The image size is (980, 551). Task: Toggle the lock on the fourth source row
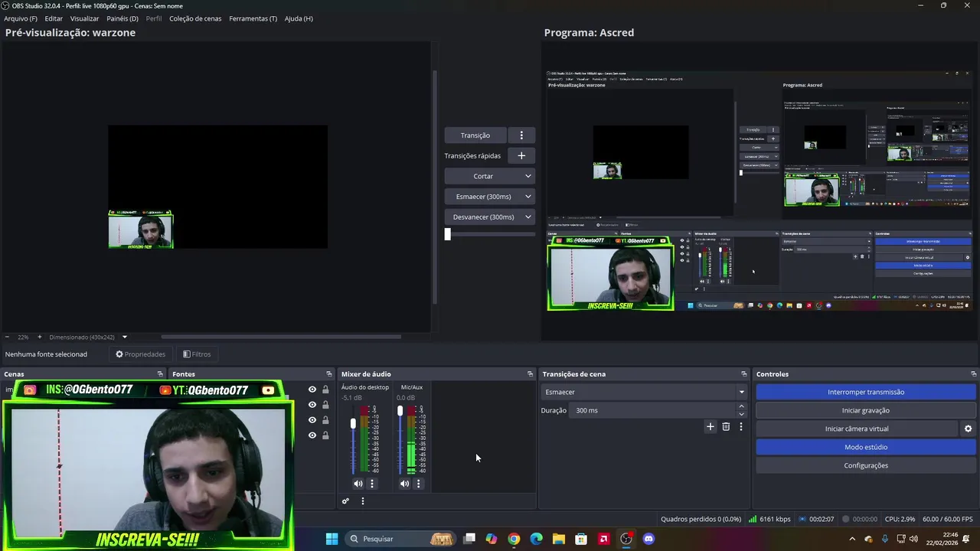325,435
